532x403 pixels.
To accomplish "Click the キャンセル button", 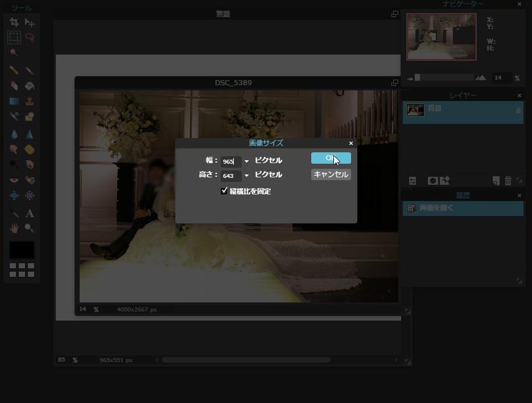I will (x=331, y=175).
